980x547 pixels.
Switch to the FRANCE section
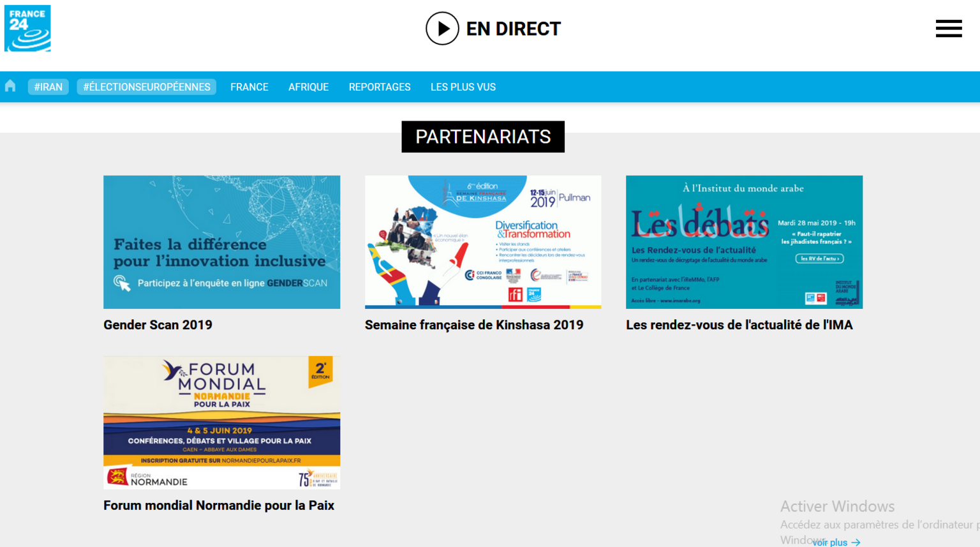pos(249,87)
